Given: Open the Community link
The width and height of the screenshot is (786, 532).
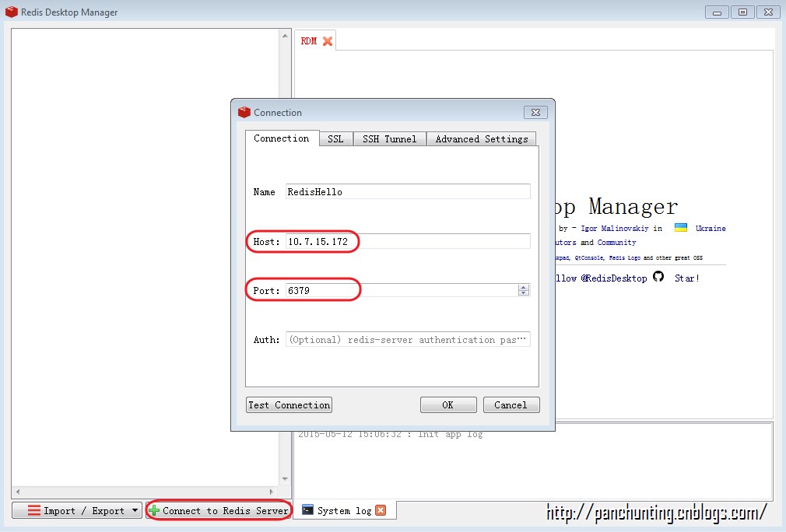Looking at the screenshot, I should [x=616, y=243].
